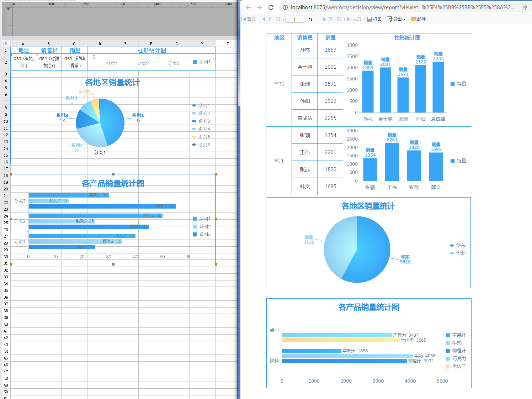Click the browser forward arrow

260,7
